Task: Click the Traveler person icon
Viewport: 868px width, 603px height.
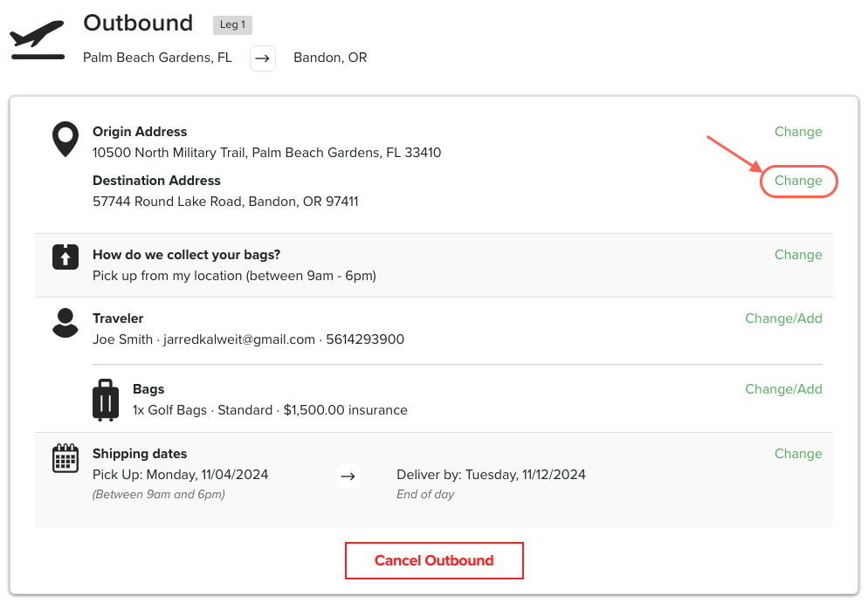Action: pos(65,323)
